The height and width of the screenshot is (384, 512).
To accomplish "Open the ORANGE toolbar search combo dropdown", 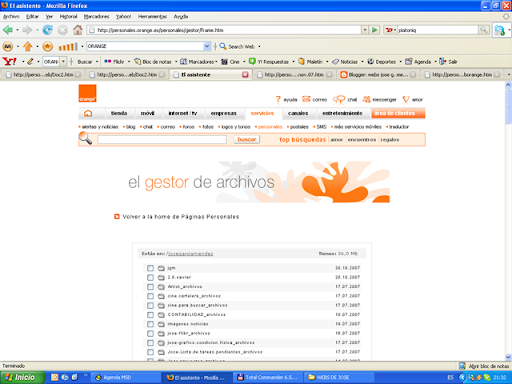I will tap(207, 46).
